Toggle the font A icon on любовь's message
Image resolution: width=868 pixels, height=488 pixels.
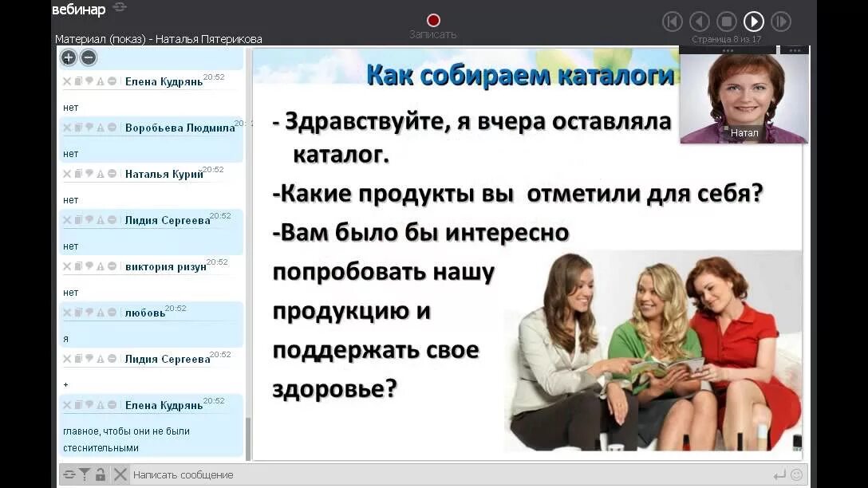100,313
